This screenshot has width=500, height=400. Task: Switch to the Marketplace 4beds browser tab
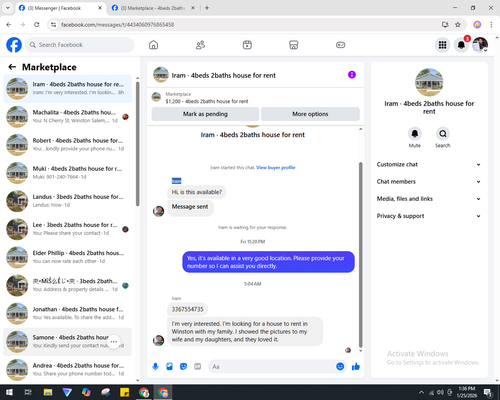(x=153, y=8)
